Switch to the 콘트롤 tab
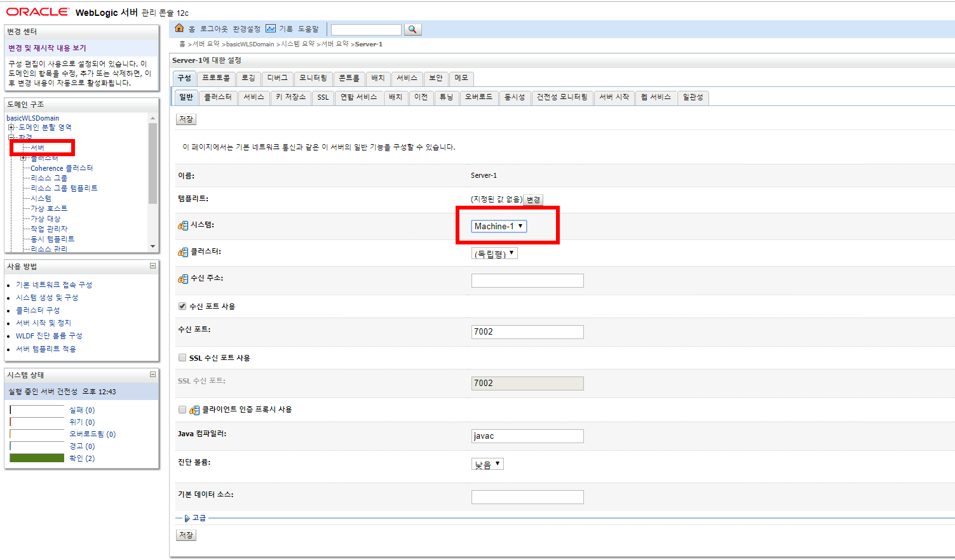The image size is (955, 560). coord(349,78)
